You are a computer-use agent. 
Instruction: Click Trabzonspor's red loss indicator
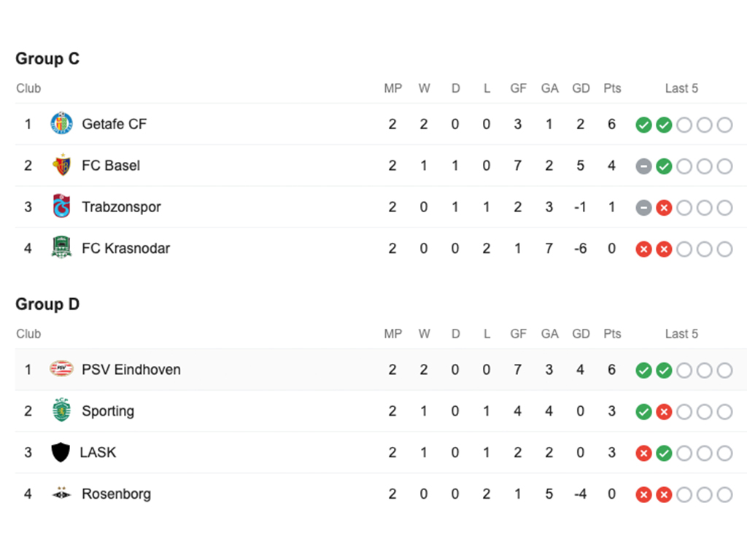(x=664, y=208)
